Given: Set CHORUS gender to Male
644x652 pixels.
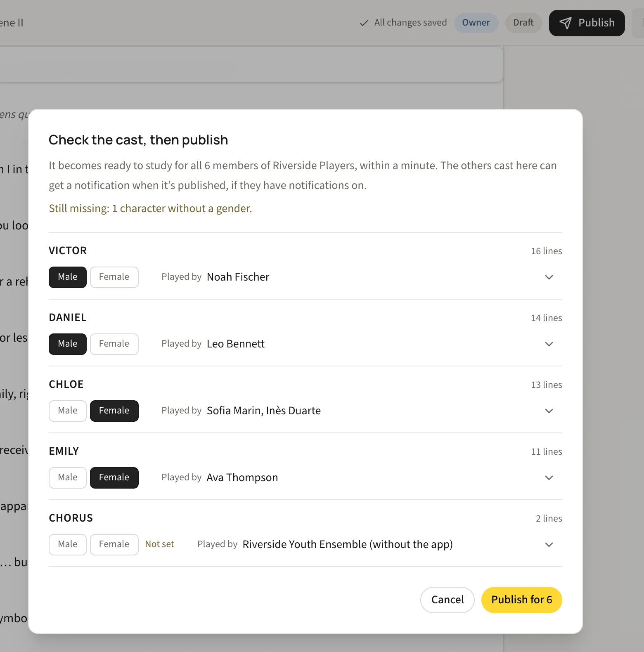Looking at the screenshot, I should 68,544.
